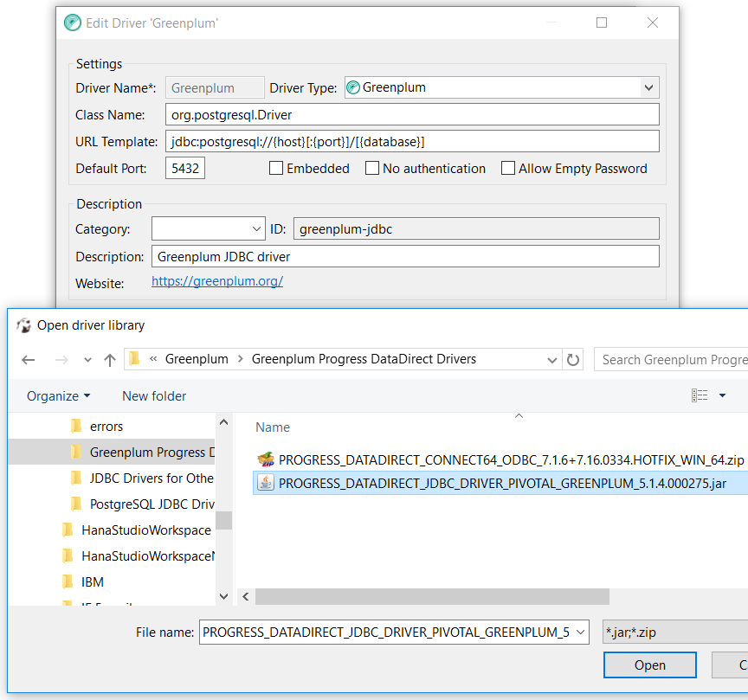Click the IBM folder icon
This screenshot has width=748, height=700.
point(68,581)
